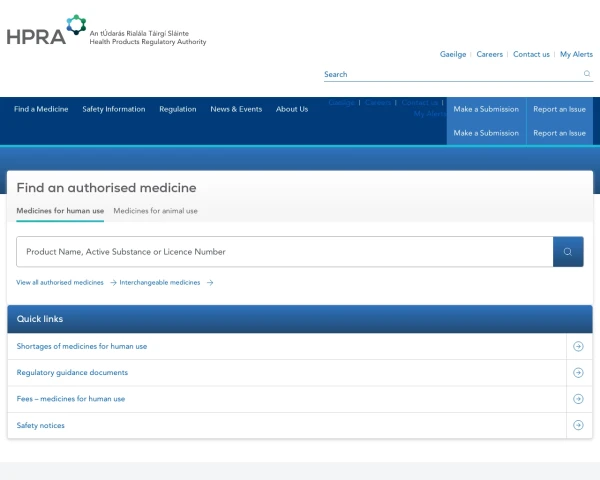Click arrow icon beside Safety notices
The image size is (600, 480).
[578, 425]
